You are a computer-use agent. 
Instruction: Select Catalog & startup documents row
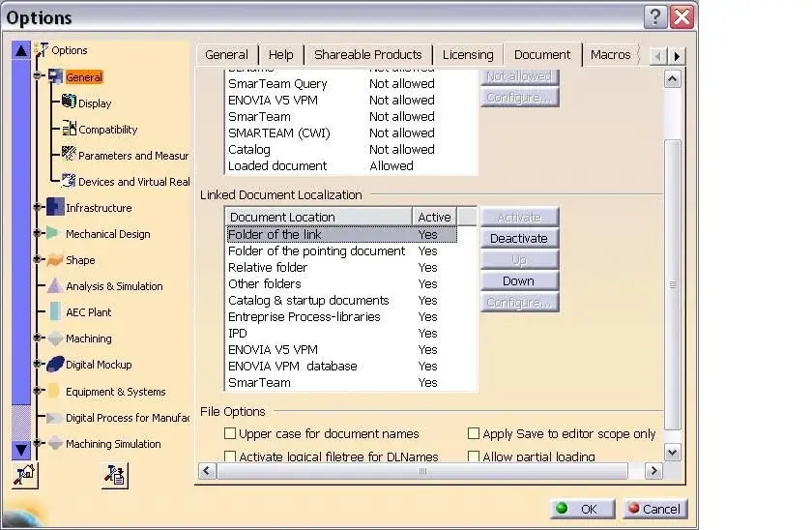coord(342,301)
